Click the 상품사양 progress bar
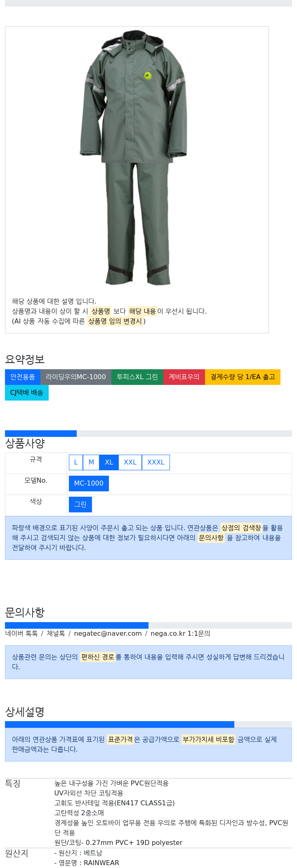297x868 pixels. pyautogui.click(x=148, y=434)
